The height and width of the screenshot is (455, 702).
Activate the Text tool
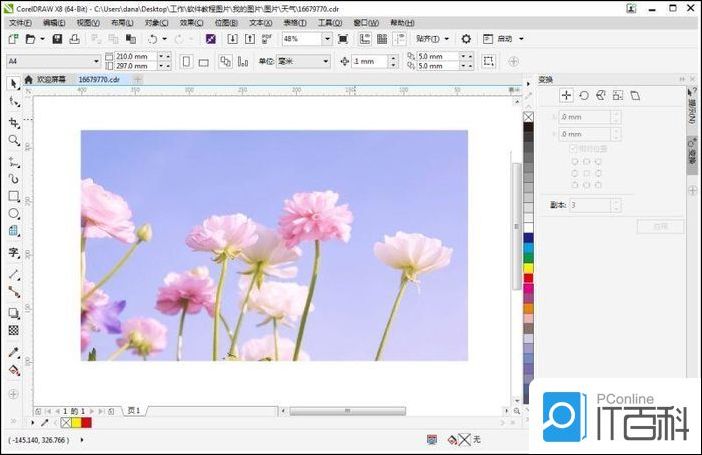click(14, 252)
